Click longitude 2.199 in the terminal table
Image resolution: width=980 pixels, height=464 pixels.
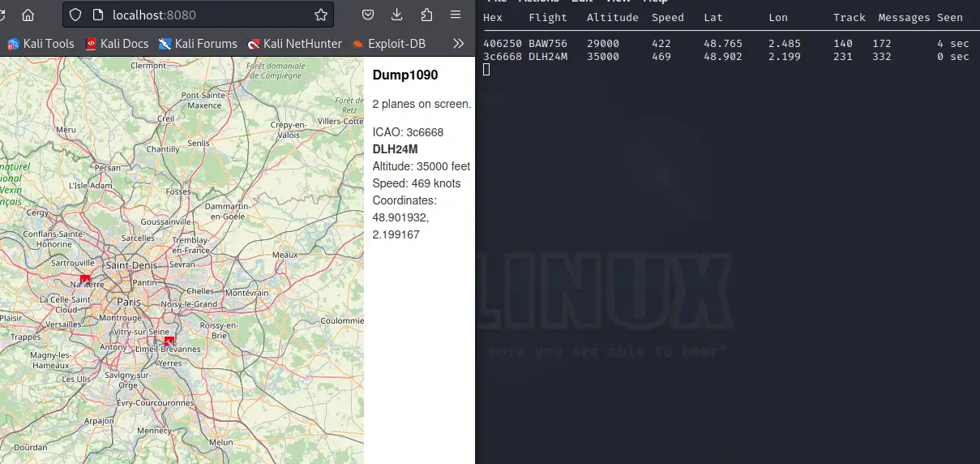point(785,56)
